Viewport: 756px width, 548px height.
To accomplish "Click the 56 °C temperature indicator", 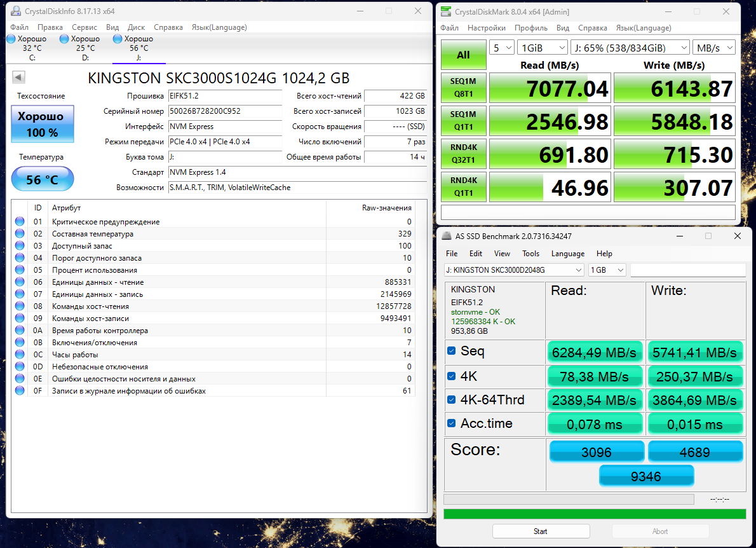I will click(43, 179).
